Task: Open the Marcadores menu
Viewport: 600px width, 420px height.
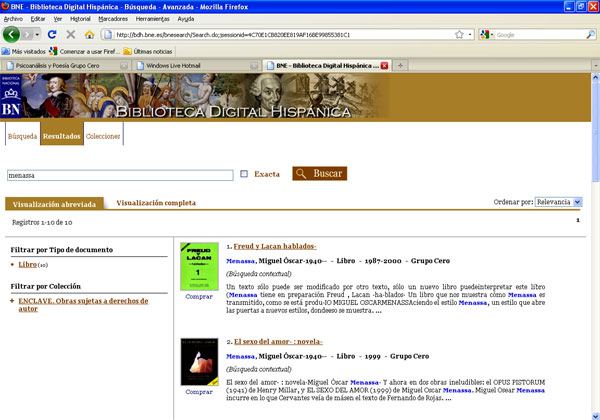Action: point(113,19)
